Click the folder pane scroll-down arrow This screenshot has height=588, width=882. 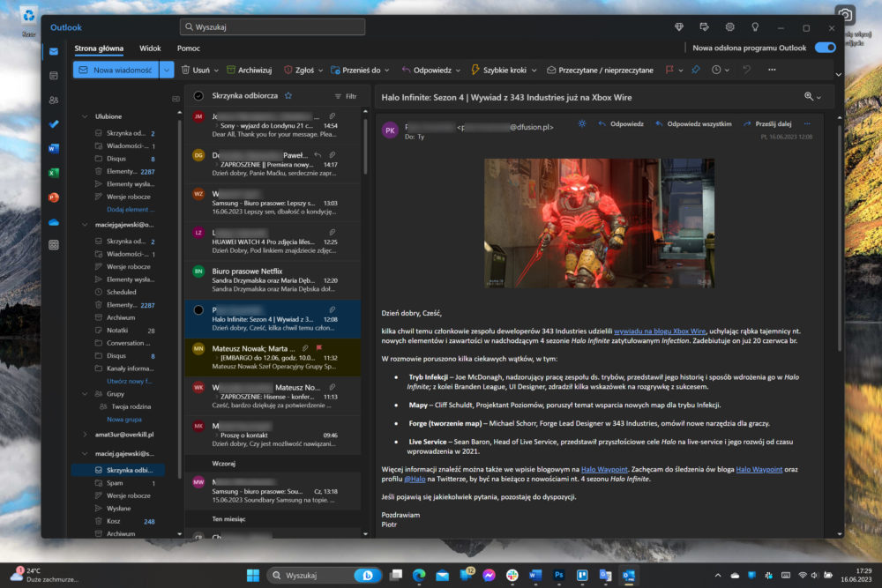click(179, 534)
